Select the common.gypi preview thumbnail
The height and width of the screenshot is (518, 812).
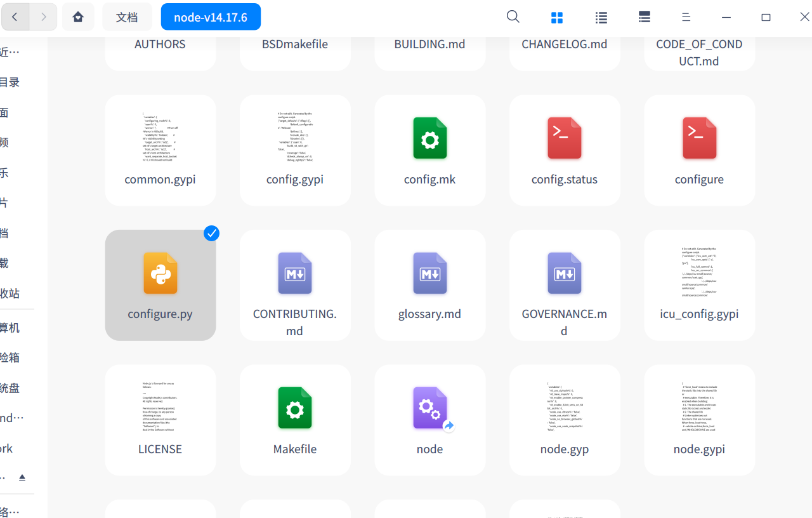coord(160,138)
